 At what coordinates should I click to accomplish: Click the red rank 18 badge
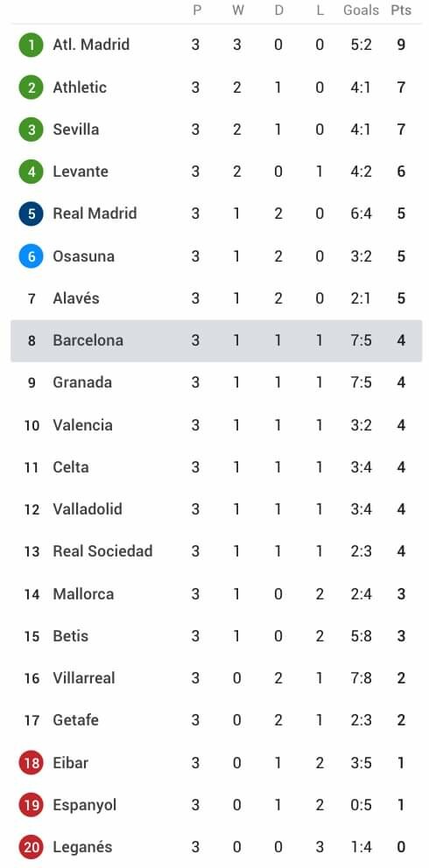click(x=31, y=763)
